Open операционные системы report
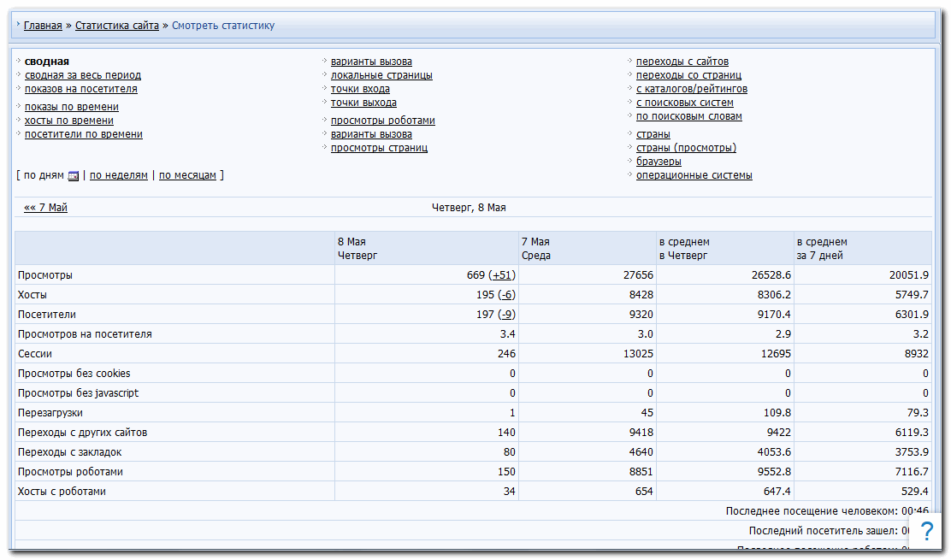The width and height of the screenshot is (951, 560). coord(694,176)
